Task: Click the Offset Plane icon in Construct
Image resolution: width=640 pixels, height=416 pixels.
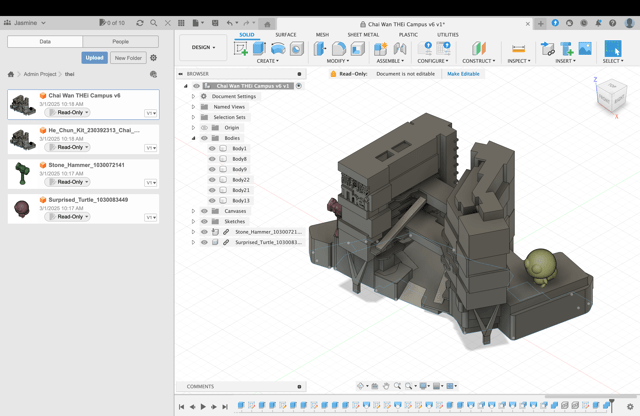Action: pyautogui.click(x=479, y=49)
